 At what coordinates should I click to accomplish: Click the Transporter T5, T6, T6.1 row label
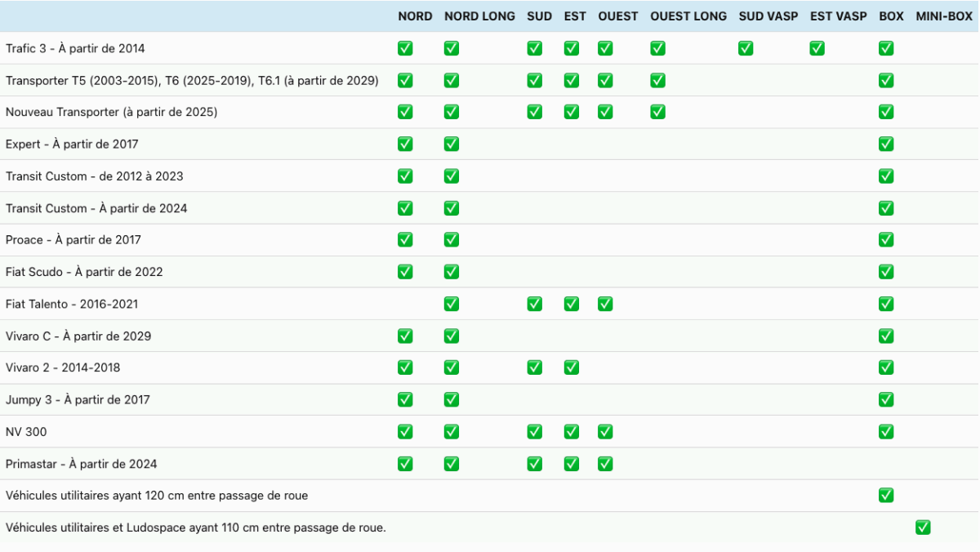[x=192, y=80]
